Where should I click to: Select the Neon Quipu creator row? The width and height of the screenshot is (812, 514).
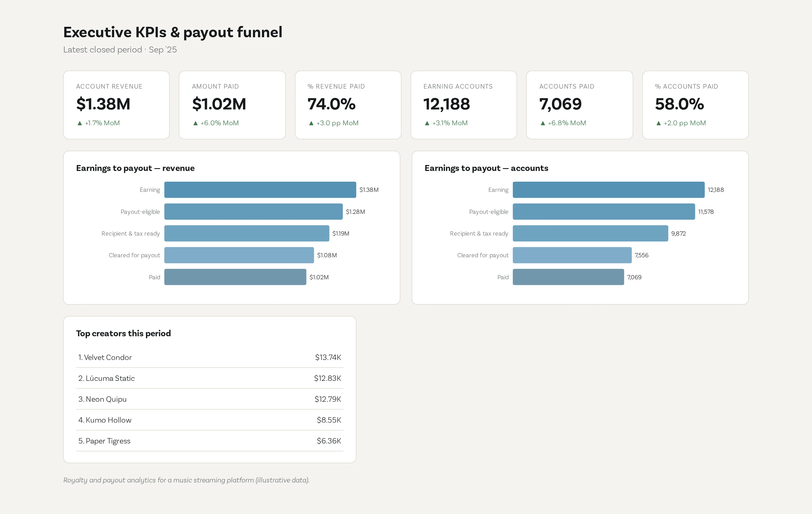pos(210,399)
